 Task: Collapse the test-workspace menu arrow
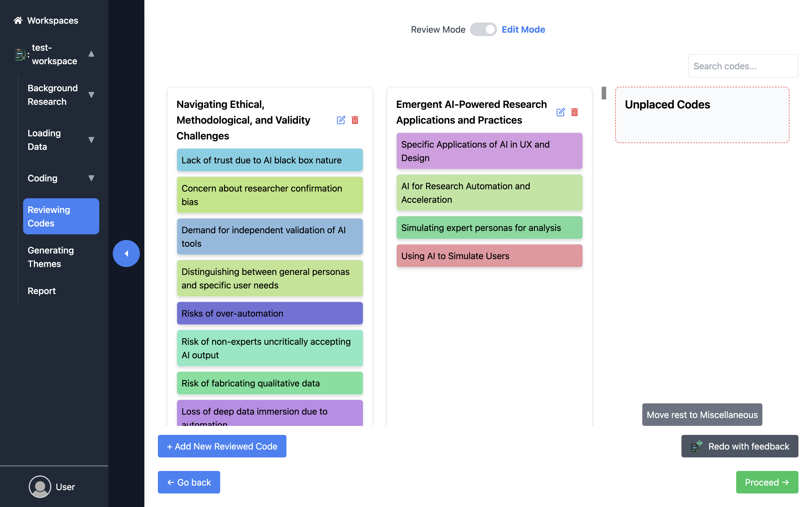(91, 54)
